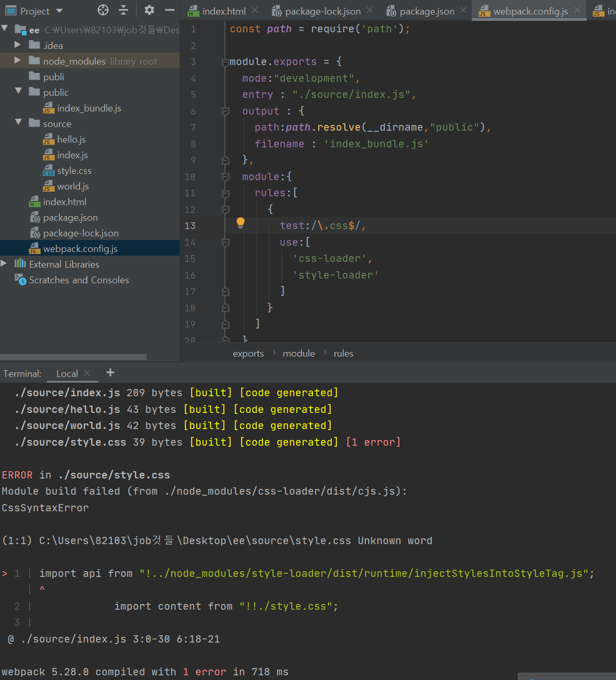The height and width of the screenshot is (680, 616).
Task: Select index.html in project tree
Action: 65,202
